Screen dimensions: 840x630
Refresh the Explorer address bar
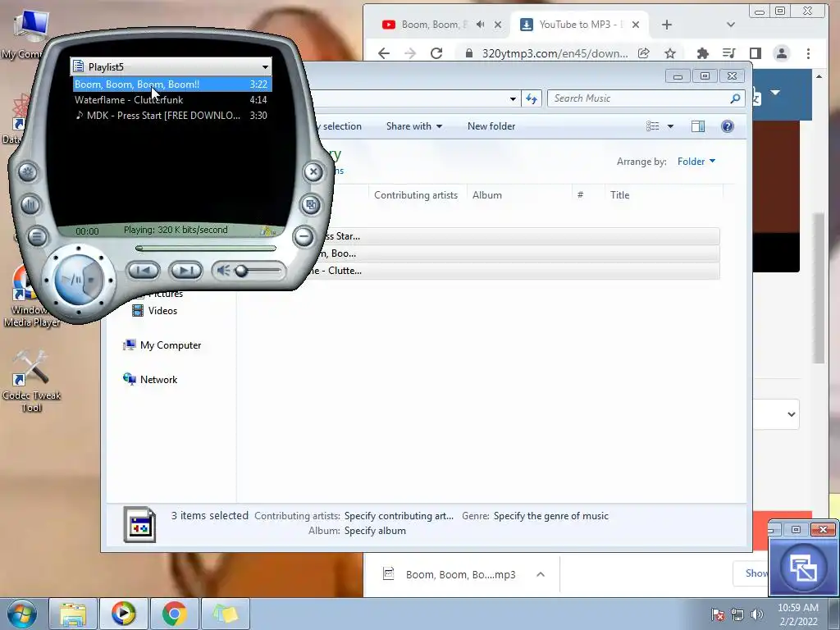532,98
